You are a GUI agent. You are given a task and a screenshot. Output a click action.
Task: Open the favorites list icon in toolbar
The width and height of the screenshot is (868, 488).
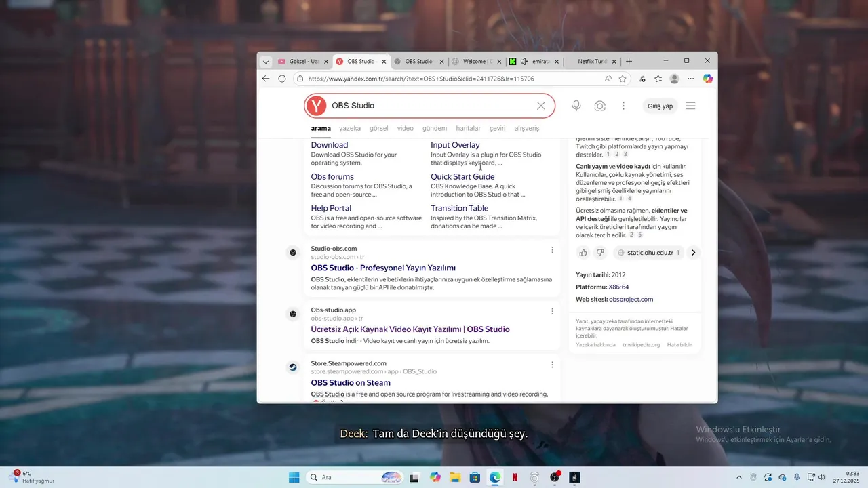pos(658,79)
